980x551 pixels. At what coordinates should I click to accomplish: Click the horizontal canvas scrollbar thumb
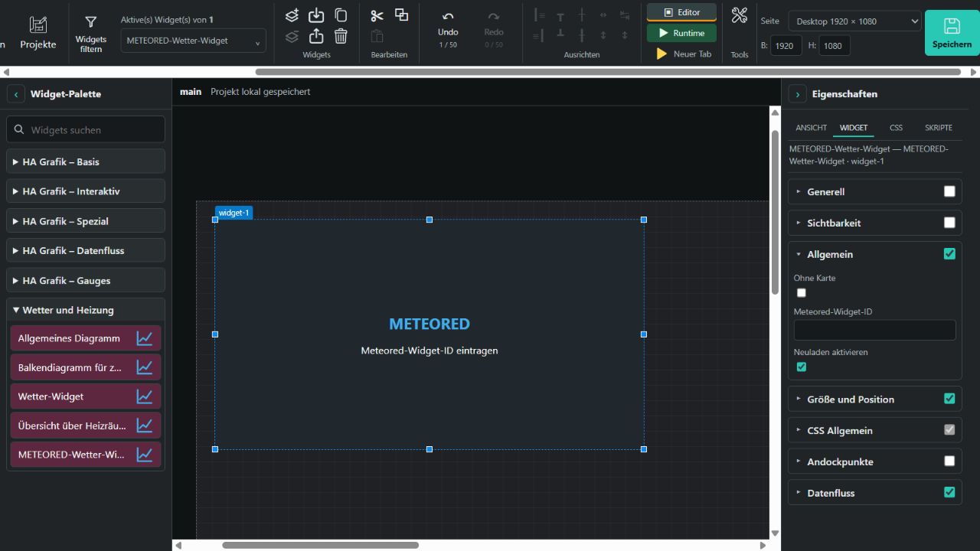tap(320, 545)
